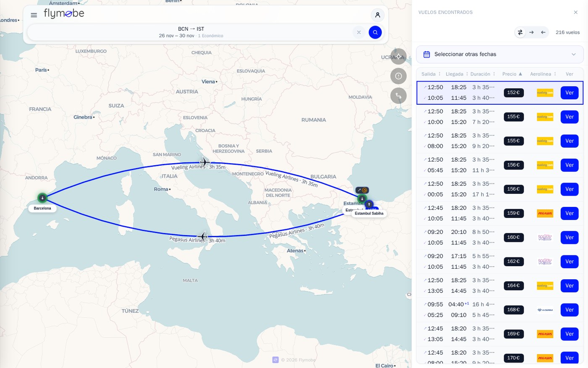Expand the Seleccionar otras fechas chevron

pos(574,54)
